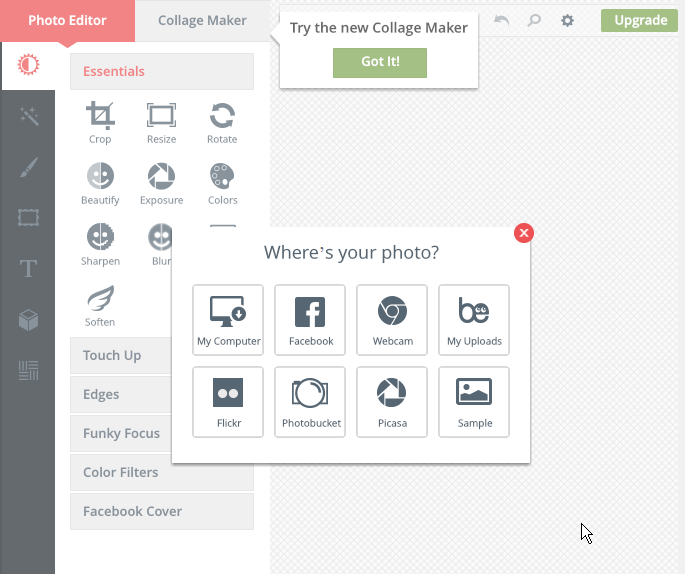Click the Got It! button
This screenshot has height=574, width=685.
[380, 63]
